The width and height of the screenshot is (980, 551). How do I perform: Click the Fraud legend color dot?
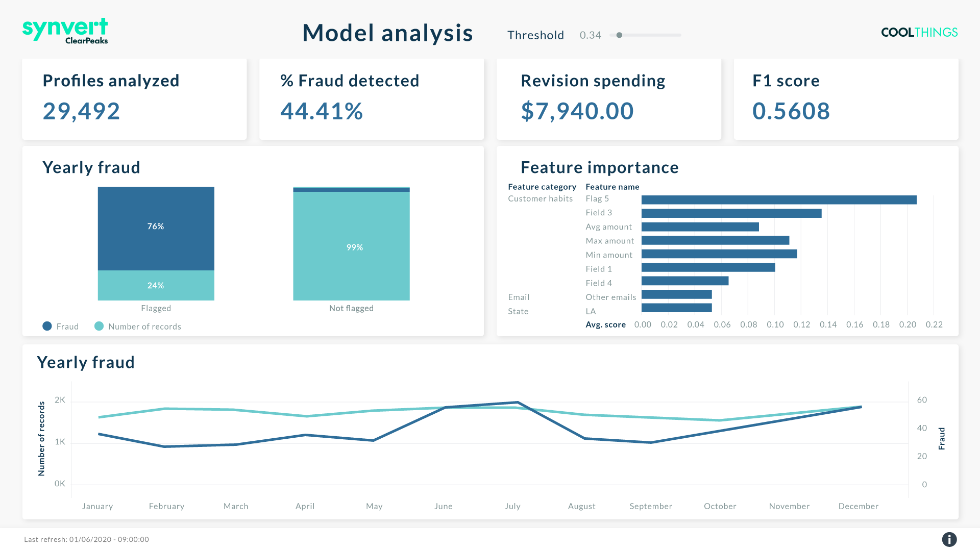click(x=47, y=326)
